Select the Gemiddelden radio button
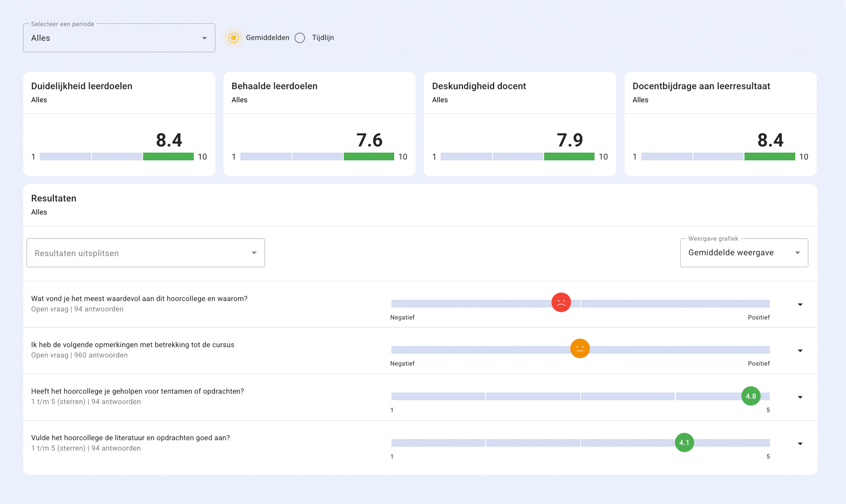846x504 pixels. [x=233, y=38]
